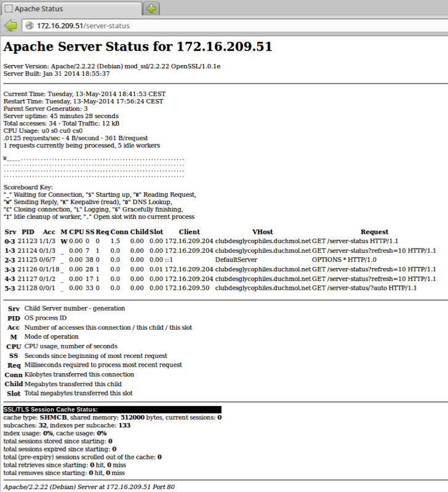The image size is (448, 492).
Task: Click the GET /server-status/?auto request cell
Action: (x=364, y=287)
